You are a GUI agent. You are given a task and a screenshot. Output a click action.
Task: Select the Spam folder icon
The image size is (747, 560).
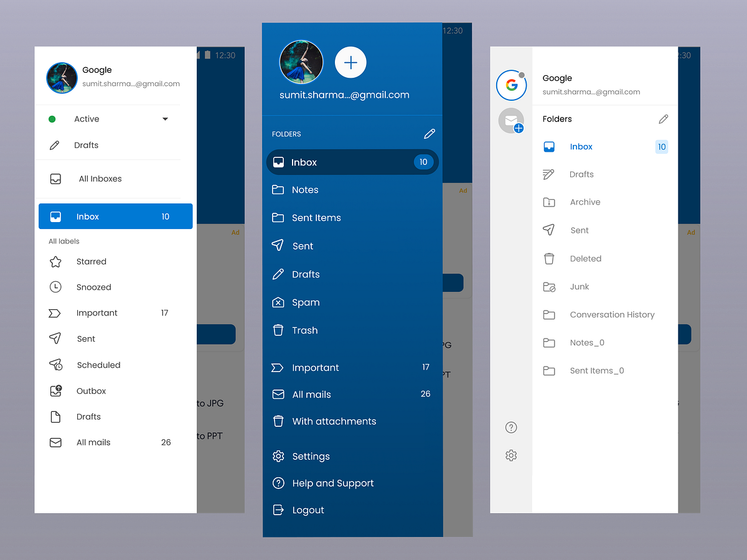point(278,302)
